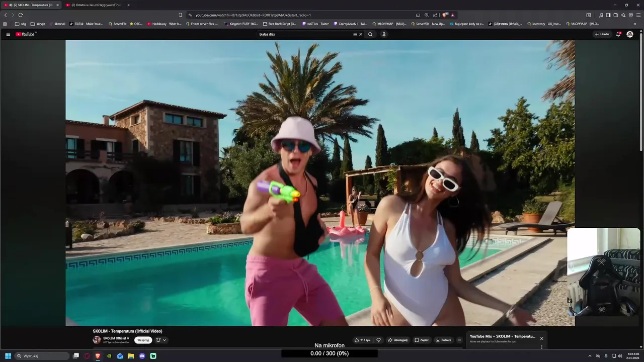
Task: Open the YouTube Mix panel options menu
Action: (x=542, y=347)
